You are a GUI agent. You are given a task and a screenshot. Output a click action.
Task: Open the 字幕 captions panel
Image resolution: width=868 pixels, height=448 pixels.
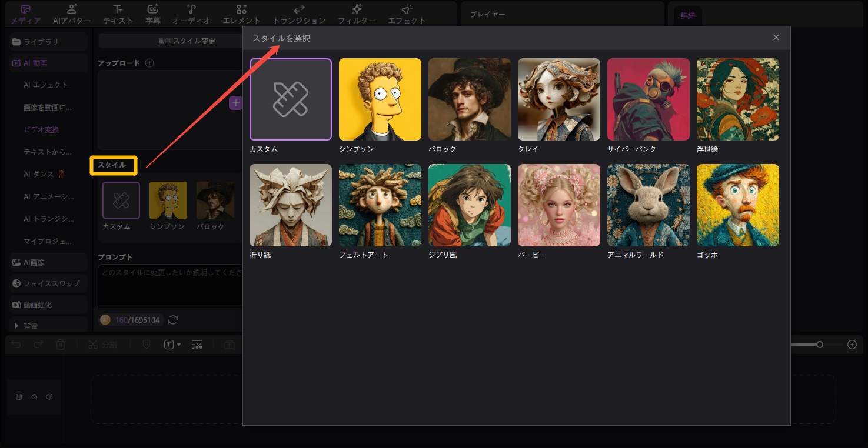tap(152, 14)
